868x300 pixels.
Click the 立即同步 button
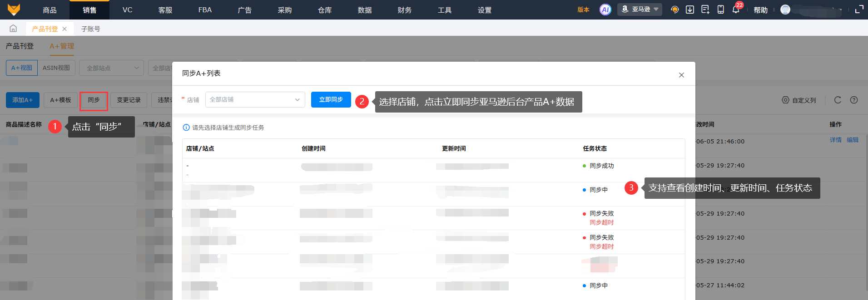coord(331,99)
